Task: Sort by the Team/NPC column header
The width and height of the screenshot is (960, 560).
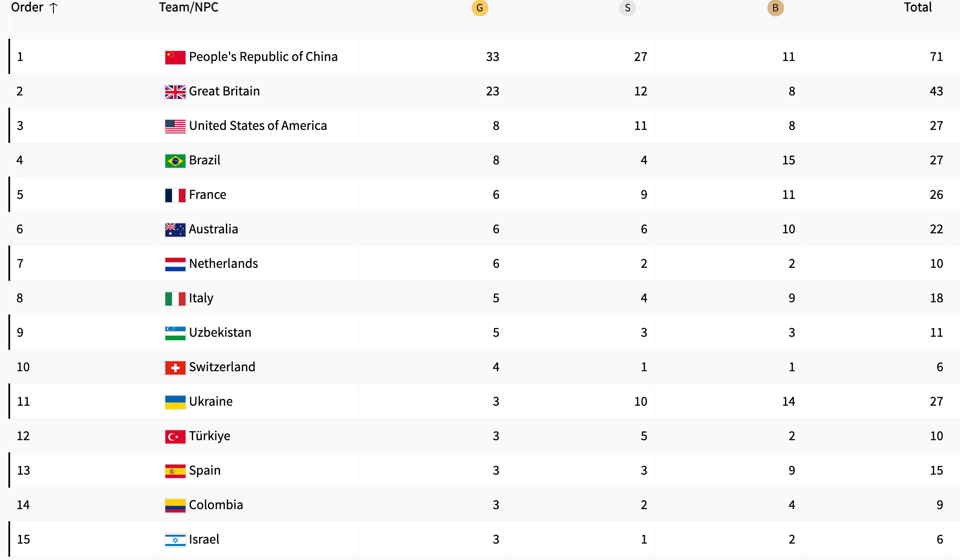Action: click(188, 7)
